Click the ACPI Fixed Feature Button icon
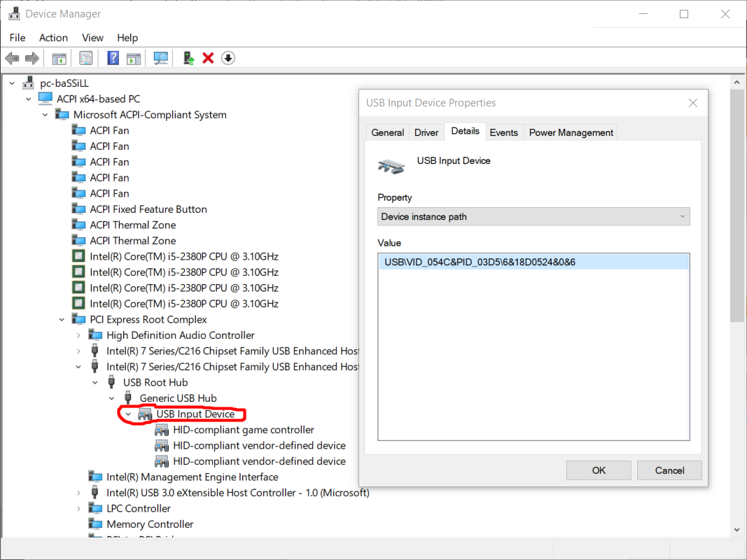The height and width of the screenshot is (560, 747). [x=78, y=209]
